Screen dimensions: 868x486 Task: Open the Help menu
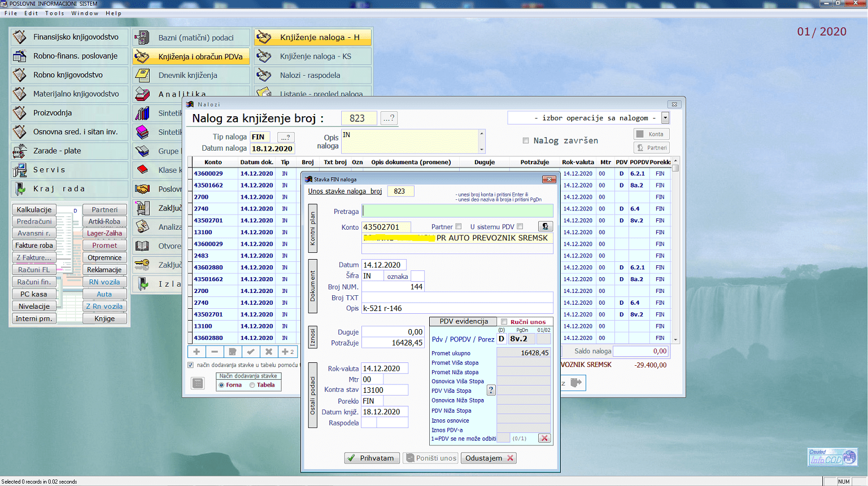pos(114,13)
